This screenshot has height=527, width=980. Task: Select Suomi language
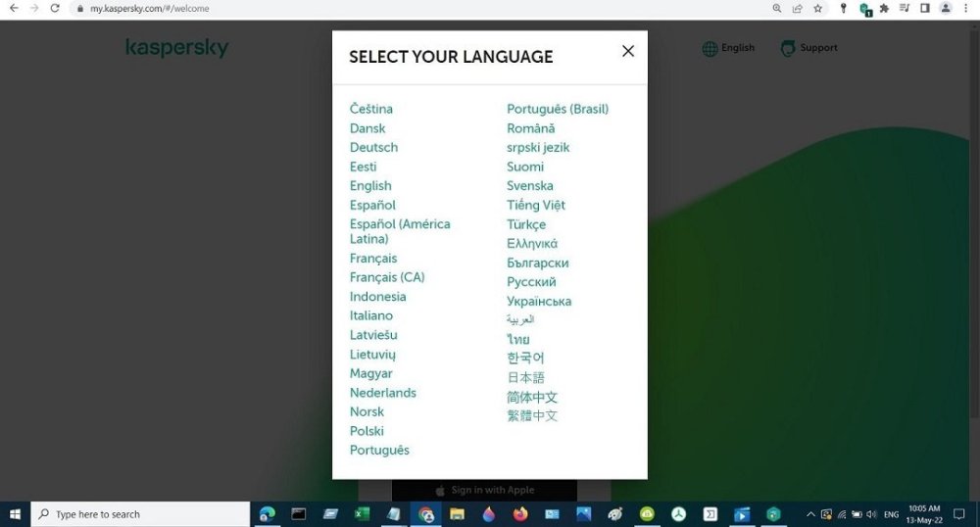[525, 167]
